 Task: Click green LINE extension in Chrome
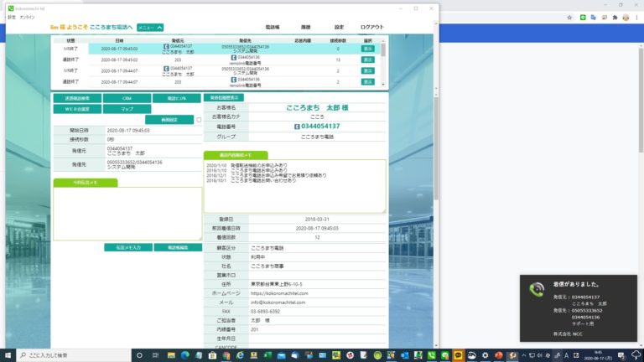(583, 18)
